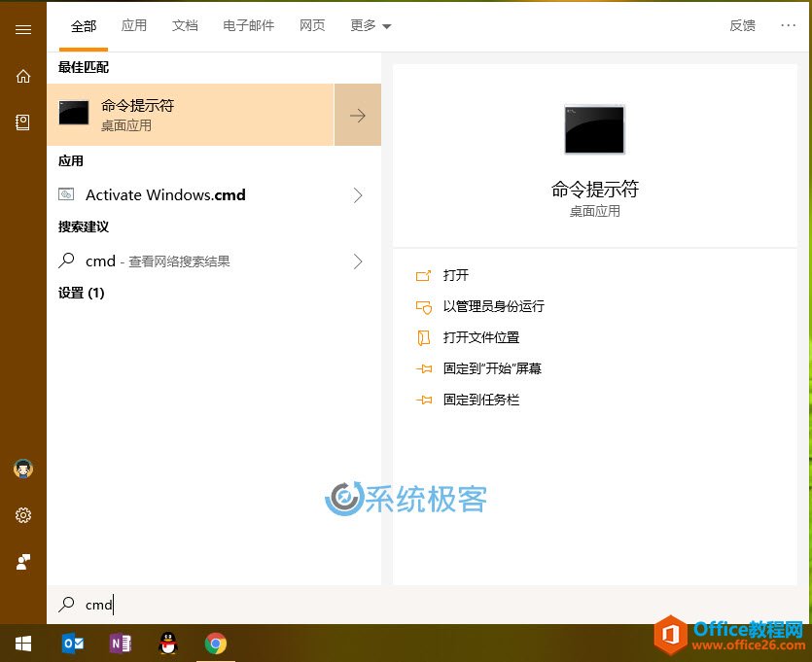The height and width of the screenshot is (662, 812).
Task: Open the Settings gear in the sidebar
Action: (x=23, y=515)
